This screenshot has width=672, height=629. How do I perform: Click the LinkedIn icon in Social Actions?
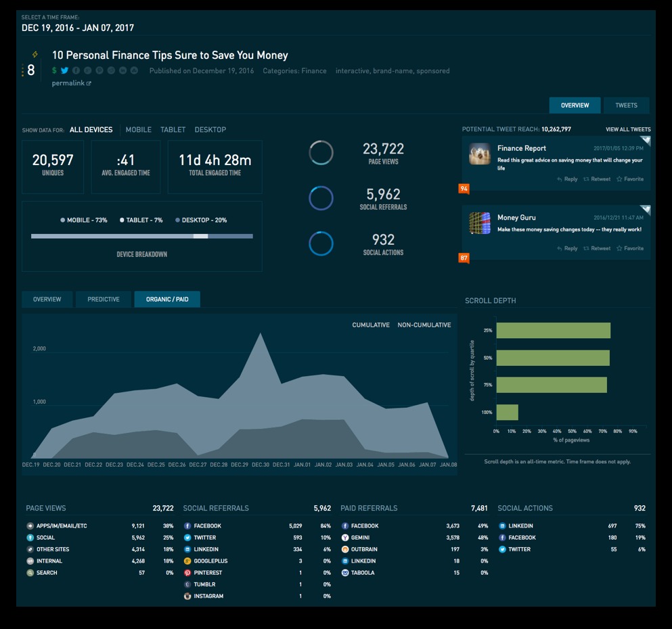click(502, 526)
